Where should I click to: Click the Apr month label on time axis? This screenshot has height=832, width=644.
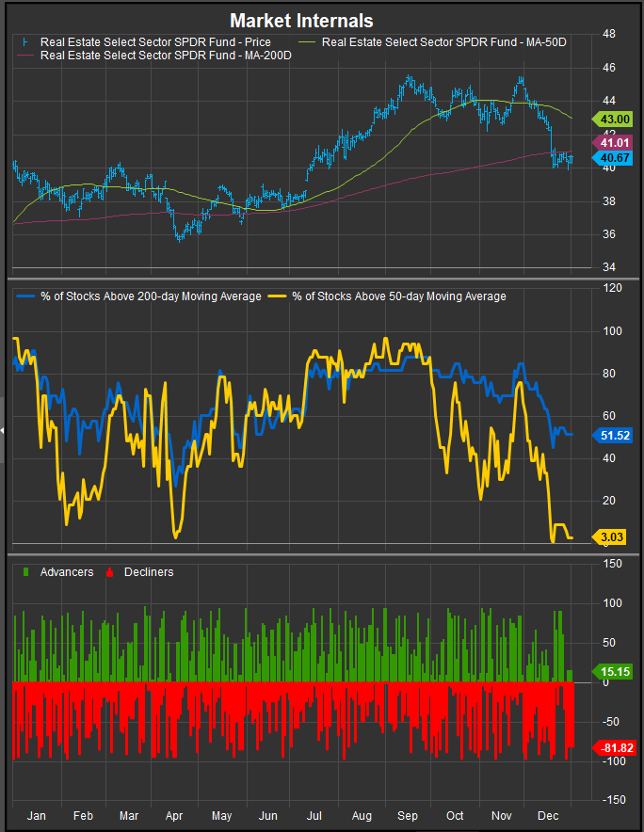(175, 813)
